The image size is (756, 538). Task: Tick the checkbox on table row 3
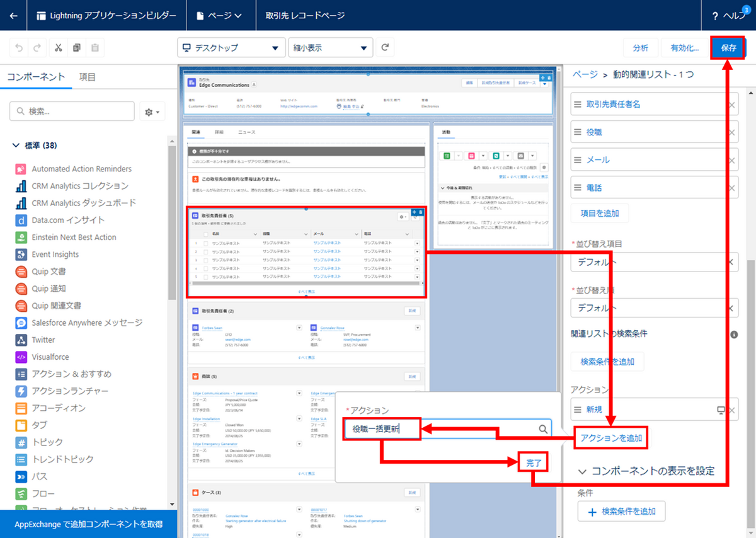pos(205,260)
